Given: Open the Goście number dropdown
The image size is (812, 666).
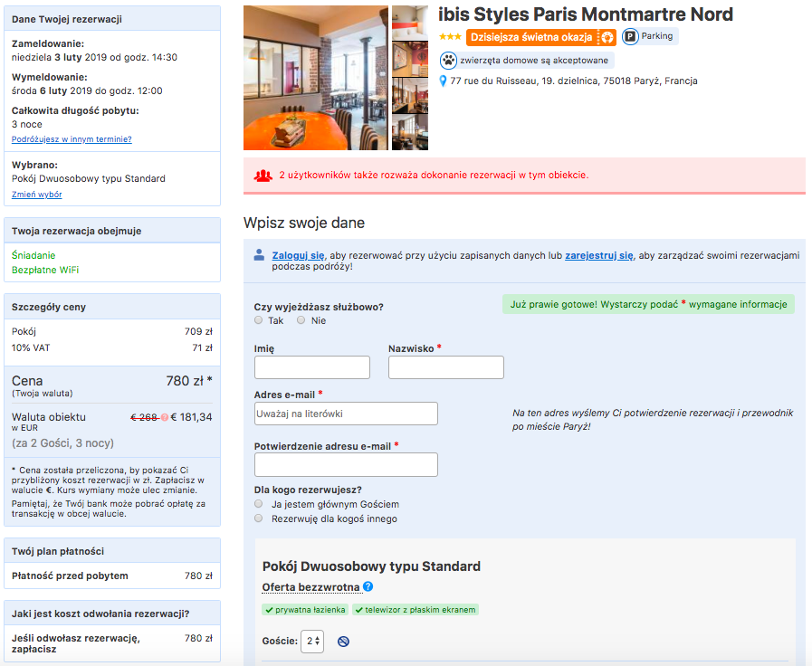Looking at the screenshot, I should 312,642.
